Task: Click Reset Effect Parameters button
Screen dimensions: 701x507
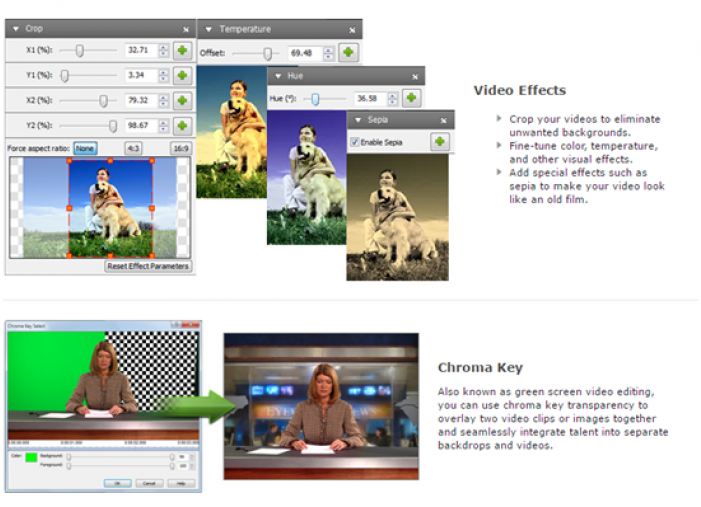Action: pyautogui.click(x=148, y=266)
